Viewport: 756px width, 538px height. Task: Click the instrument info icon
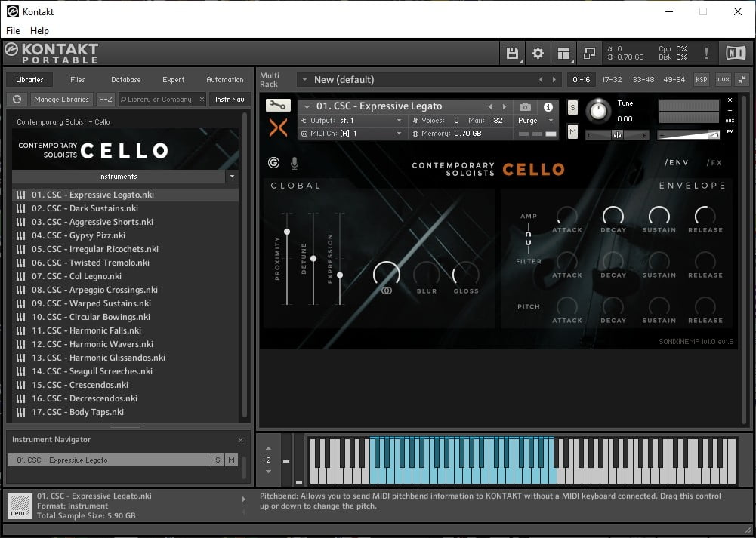point(548,107)
